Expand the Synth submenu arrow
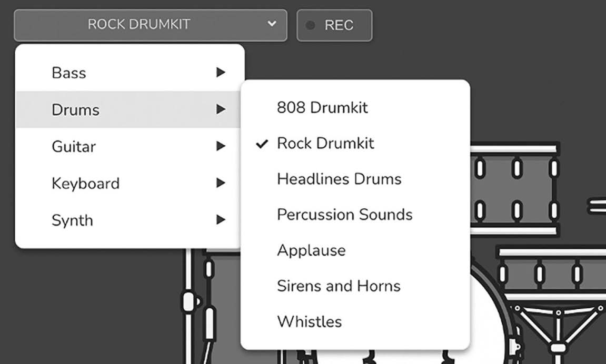This screenshot has height=364, width=606. [221, 220]
